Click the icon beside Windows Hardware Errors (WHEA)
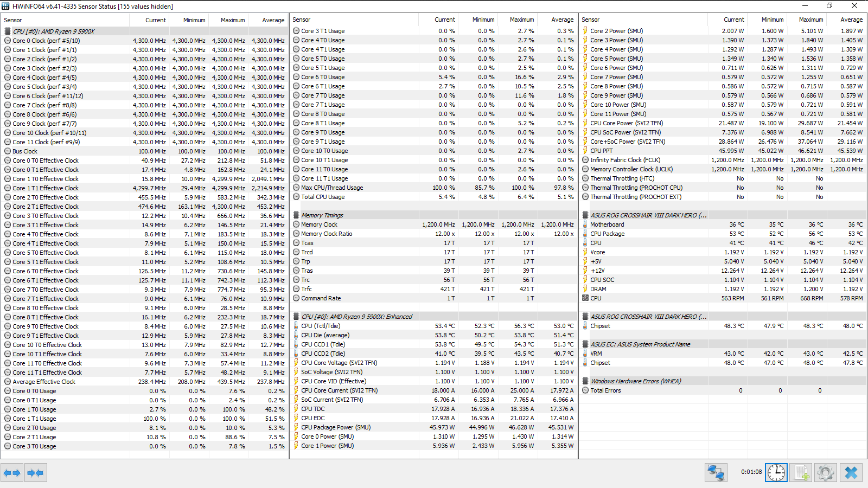The width and height of the screenshot is (868, 488). click(x=585, y=381)
